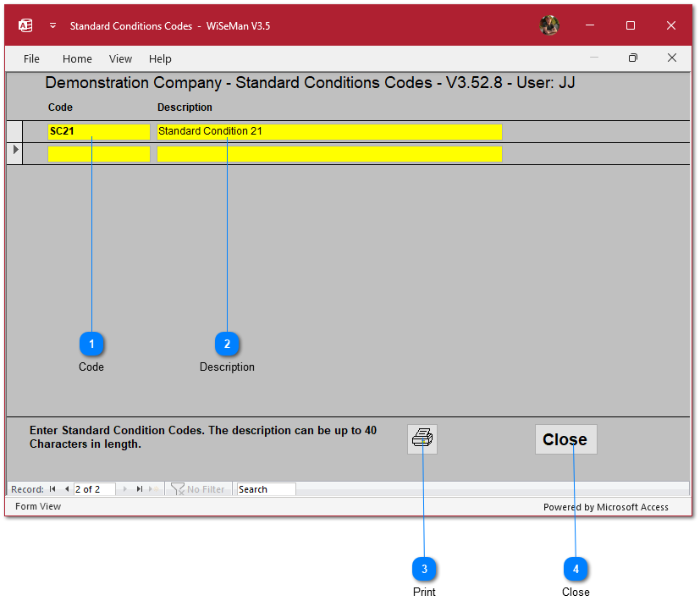Click the Microsoft Access app icon in title bar
Viewport: 700px width, 612px height.
(x=25, y=25)
